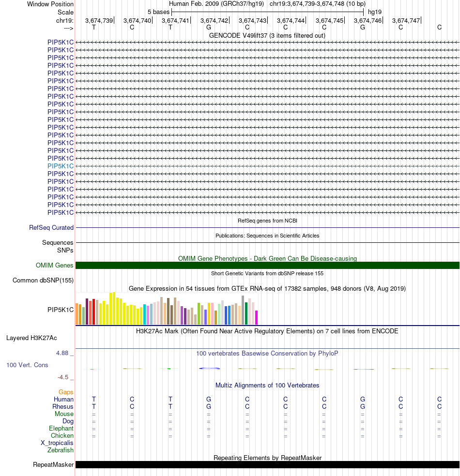Image resolution: width=460 pixels, height=476 pixels.
Task: Open the H3K27Ac Mark ENCODE track title
Action: click(267, 331)
